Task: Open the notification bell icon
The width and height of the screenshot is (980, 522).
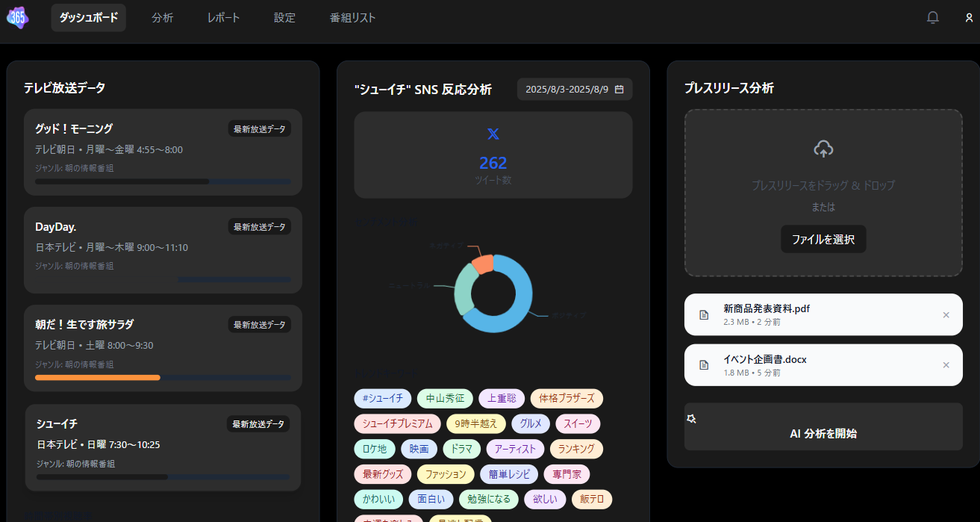Action: [933, 17]
